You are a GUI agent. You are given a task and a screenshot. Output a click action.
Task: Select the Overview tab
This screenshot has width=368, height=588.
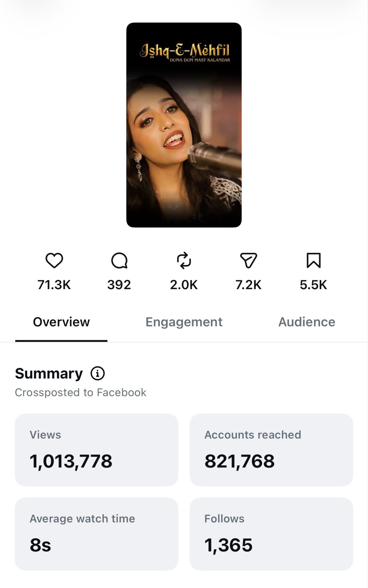click(61, 322)
